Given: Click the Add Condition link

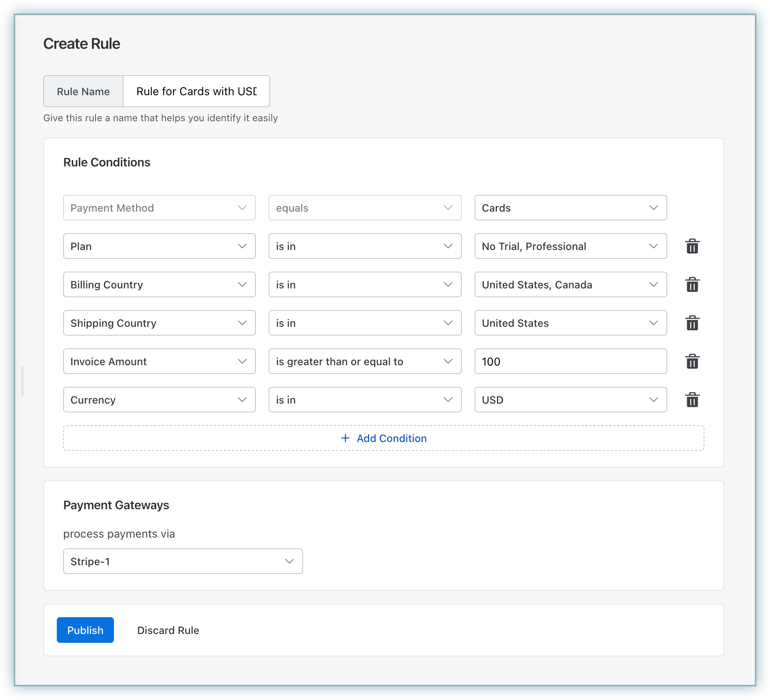Looking at the screenshot, I should [x=391, y=438].
